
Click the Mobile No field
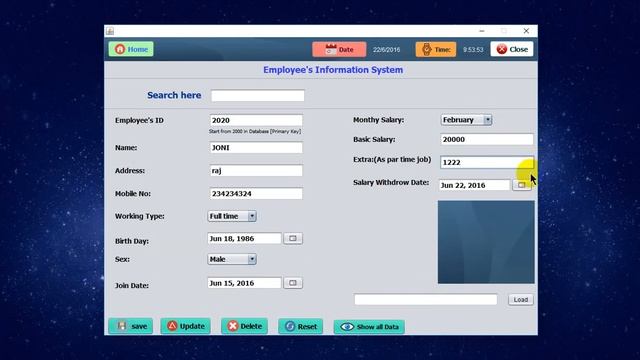[x=256, y=194]
